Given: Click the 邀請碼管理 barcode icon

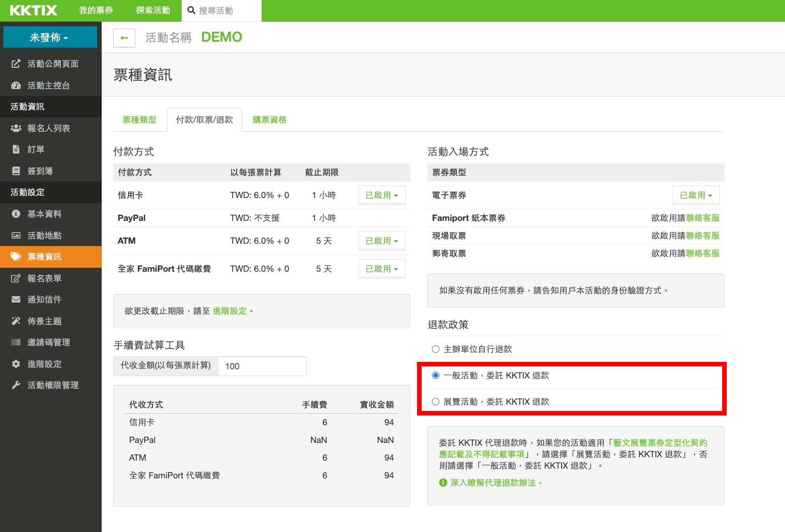Looking at the screenshot, I should pos(16,342).
